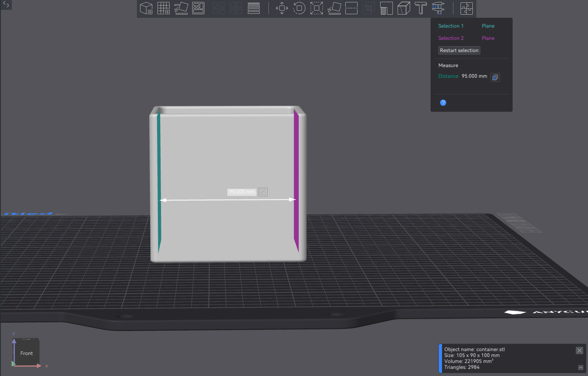Click the Front face of the view cube
The height and width of the screenshot is (376, 588).
click(x=26, y=353)
